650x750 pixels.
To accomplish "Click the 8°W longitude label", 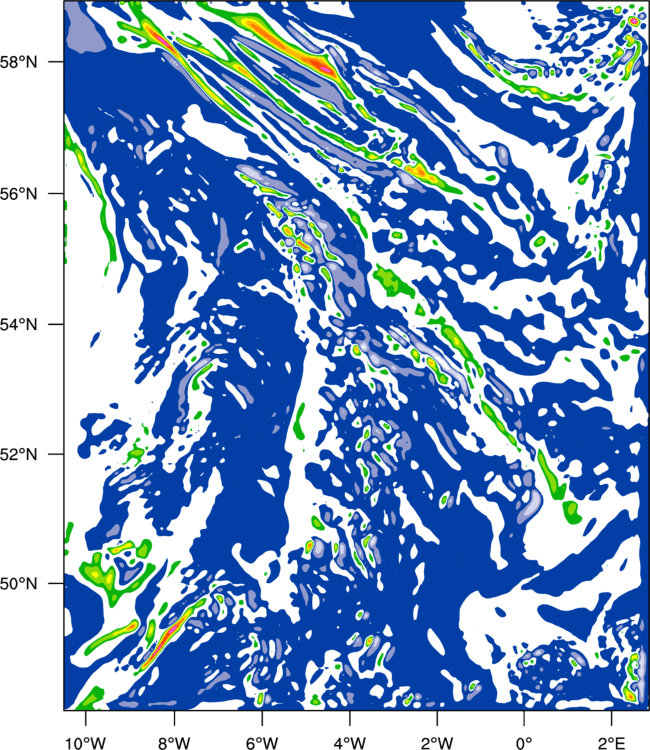I will coord(174,743).
